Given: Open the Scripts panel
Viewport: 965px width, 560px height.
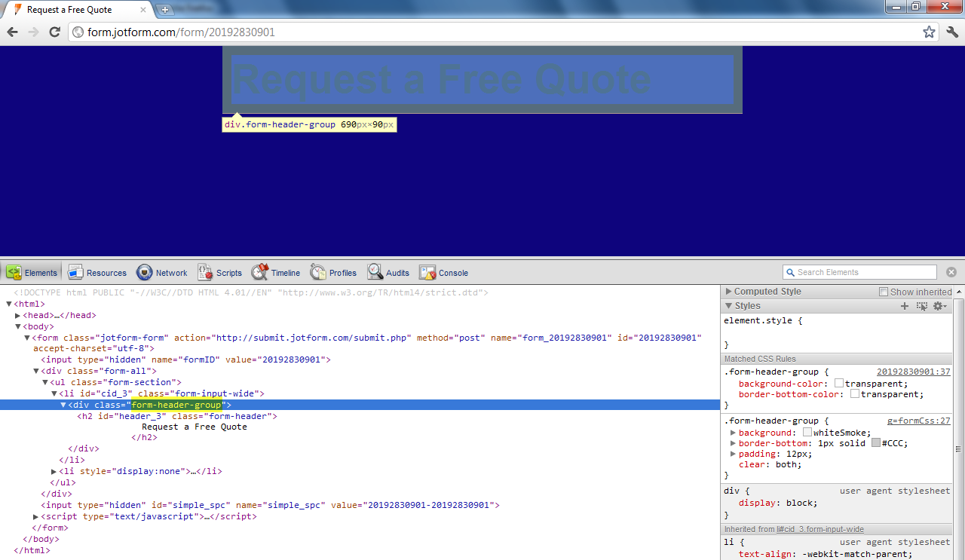Looking at the screenshot, I should point(219,272).
